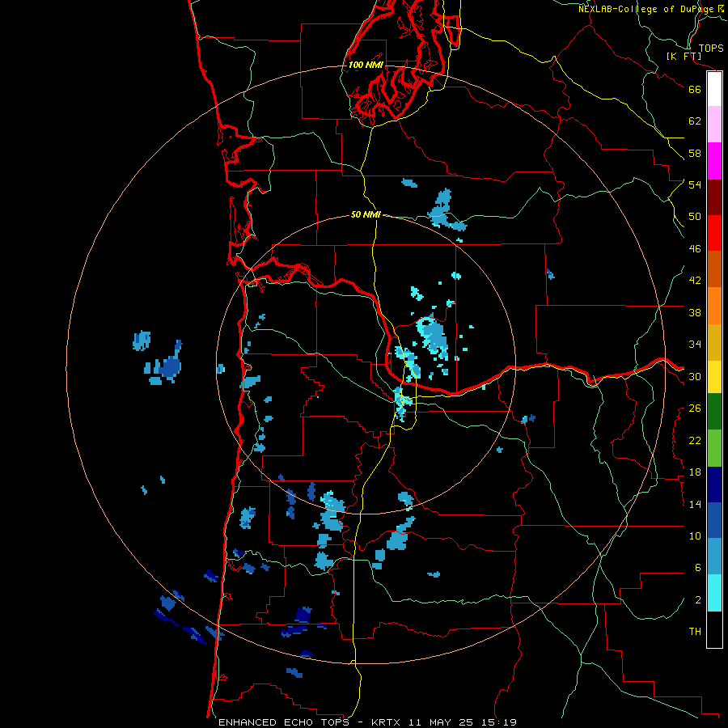Click the dark green legend swatch
The height and width of the screenshot is (728, 728).
tap(714, 412)
